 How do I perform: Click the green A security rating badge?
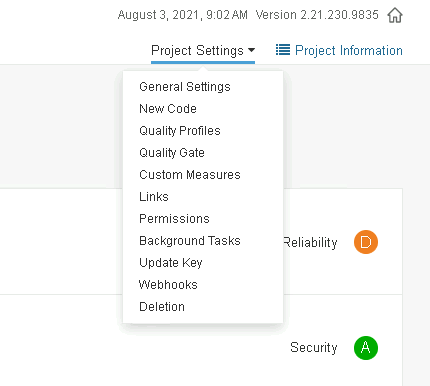click(x=366, y=348)
